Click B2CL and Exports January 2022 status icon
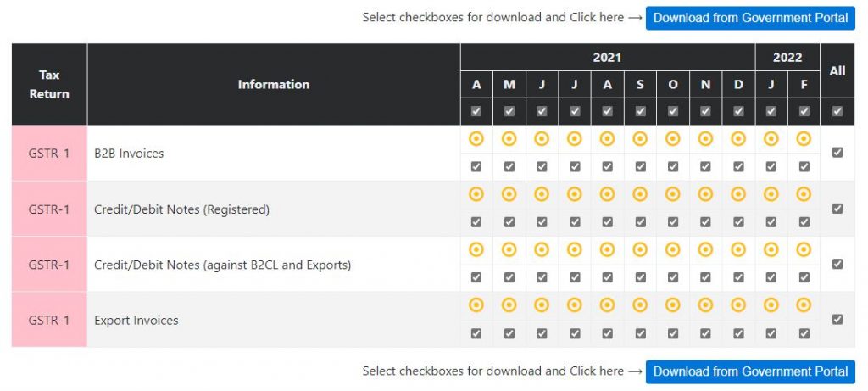868x391 pixels. [x=771, y=249]
